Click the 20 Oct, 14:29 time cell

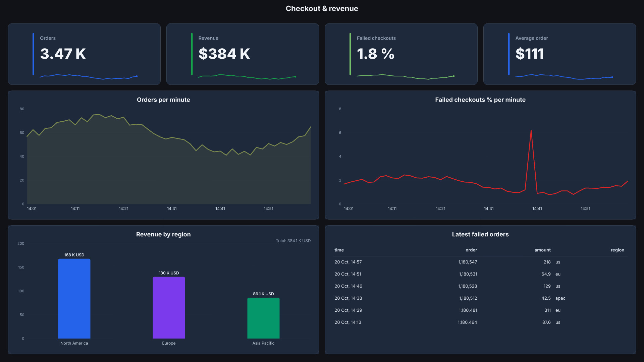tap(348, 310)
